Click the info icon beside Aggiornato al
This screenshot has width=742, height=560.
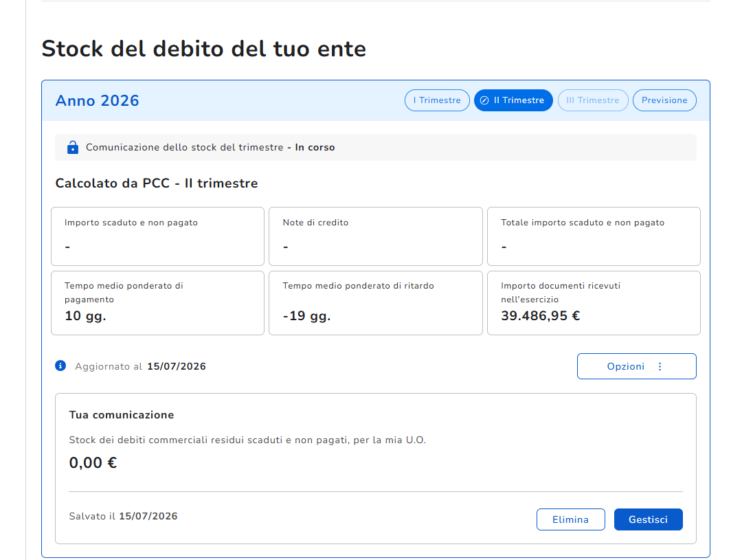60,366
